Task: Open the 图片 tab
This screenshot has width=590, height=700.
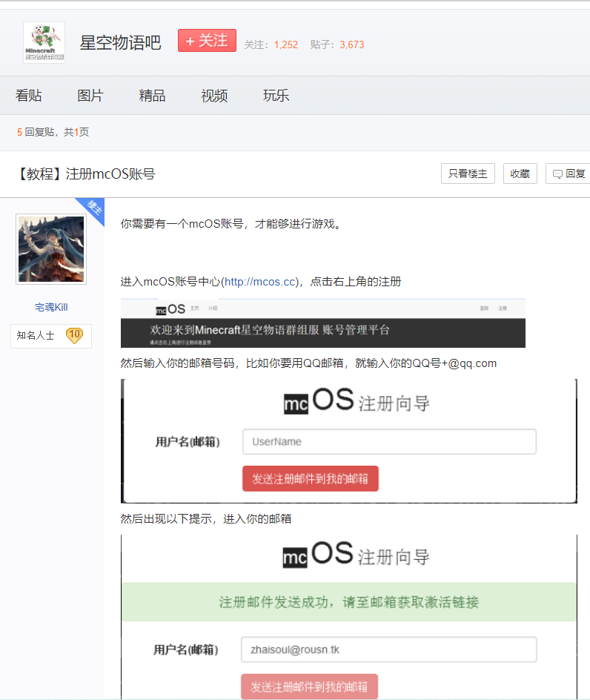Action: [x=90, y=96]
